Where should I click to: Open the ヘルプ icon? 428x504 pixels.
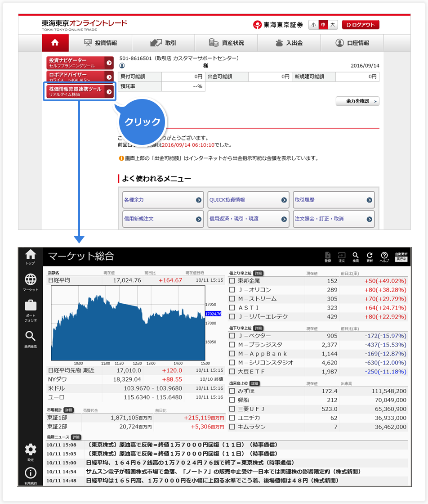click(384, 257)
